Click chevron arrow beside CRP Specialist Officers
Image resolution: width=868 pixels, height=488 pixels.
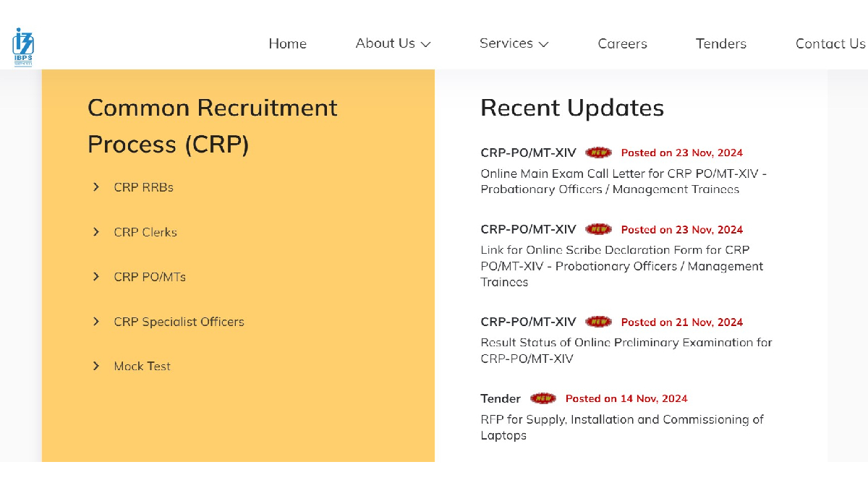click(x=96, y=322)
